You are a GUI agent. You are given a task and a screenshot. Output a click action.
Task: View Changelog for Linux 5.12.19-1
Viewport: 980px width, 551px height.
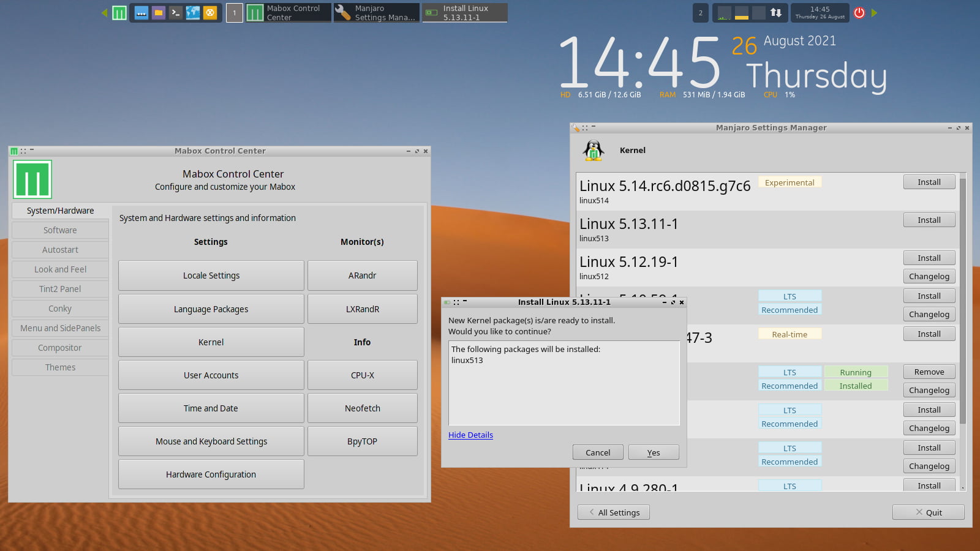click(929, 277)
